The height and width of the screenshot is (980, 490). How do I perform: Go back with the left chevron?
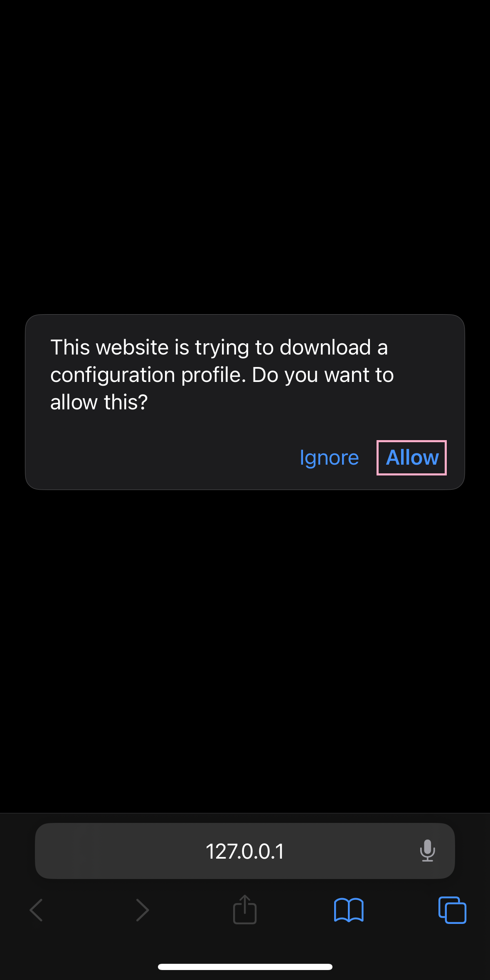(x=36, y=910)
